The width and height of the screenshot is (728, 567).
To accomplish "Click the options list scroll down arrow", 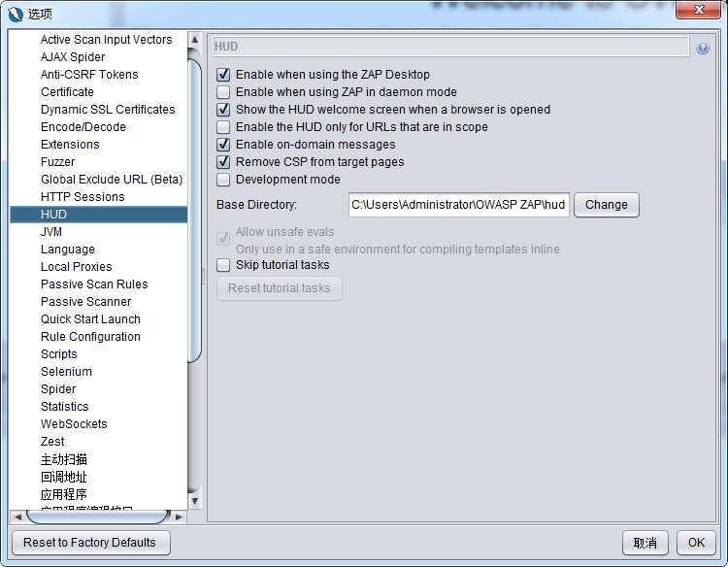I will pyautogui.click(x=194, y=501).
